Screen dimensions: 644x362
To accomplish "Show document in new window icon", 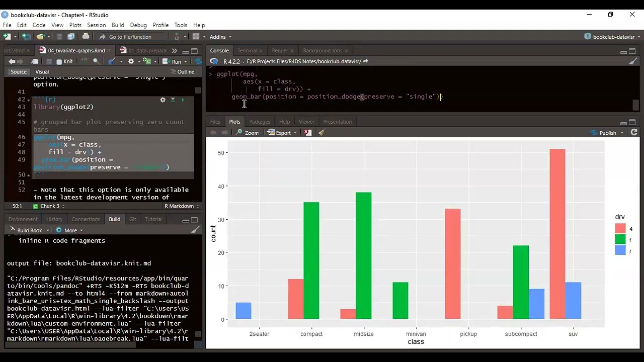I will click(34, 61).
